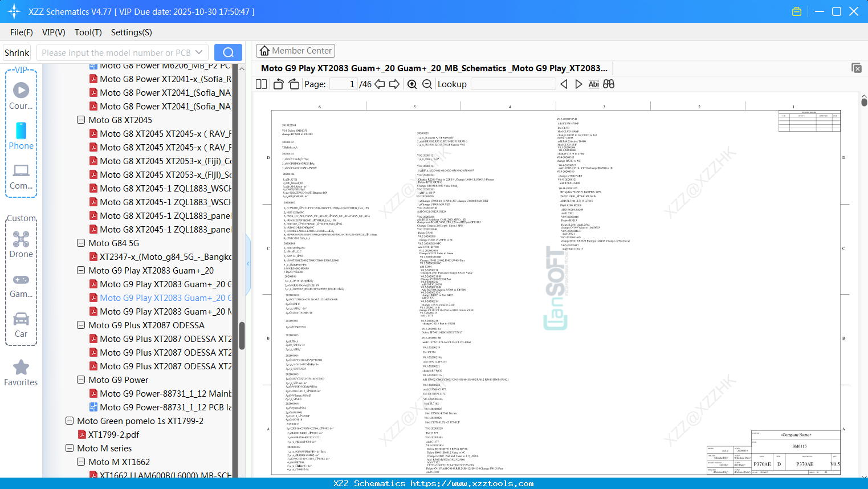The height and width of the screenshot is (489, 868).
Task: Select the Moto G9 Plus XT2087 ODESSA label
Action: click(x=146, y=325)
